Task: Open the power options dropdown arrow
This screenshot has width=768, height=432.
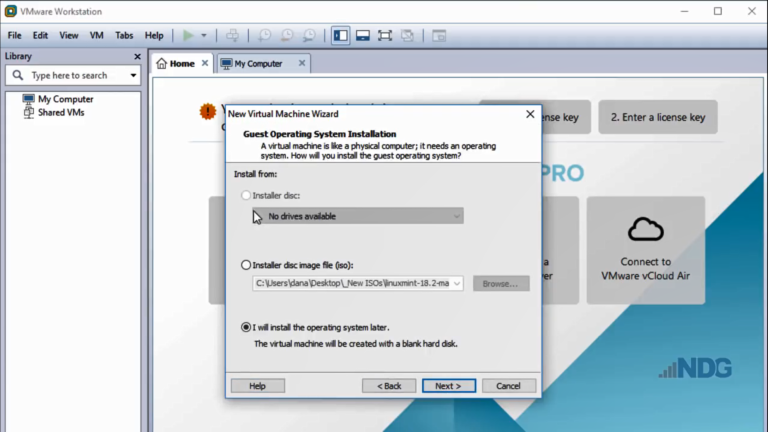Action: coord(204,35)
